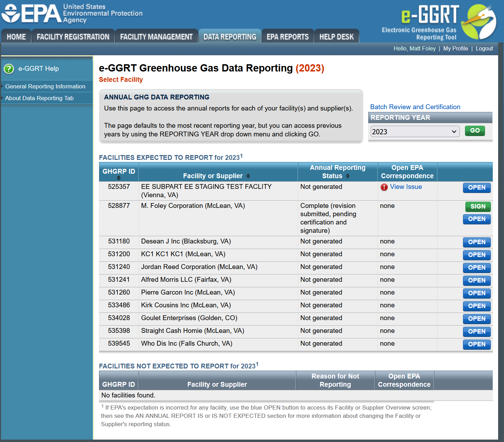The image size is (504, 442).
Task: Go to the HOME tab
Action: (x=16, y=37)
